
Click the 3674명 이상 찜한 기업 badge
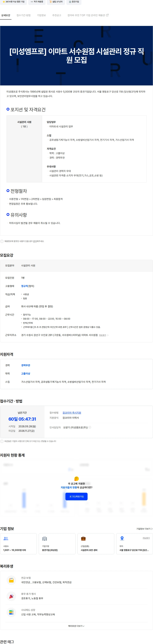click(x=14, y=2)
